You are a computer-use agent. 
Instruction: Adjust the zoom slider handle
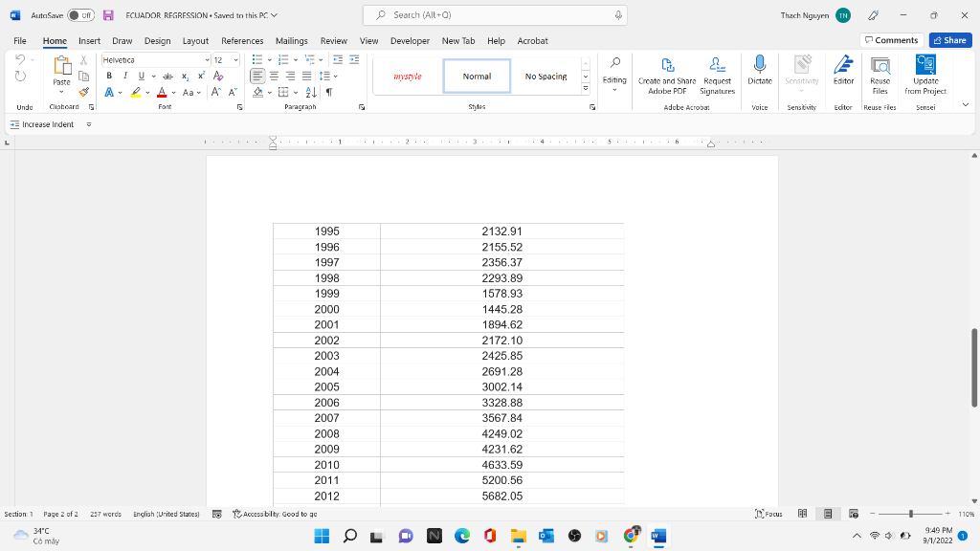[911, 514]
